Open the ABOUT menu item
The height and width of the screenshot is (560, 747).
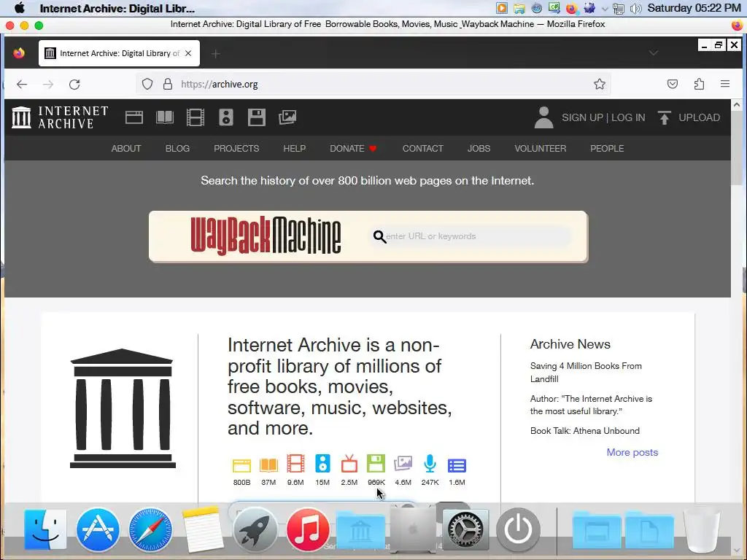[126, 149]
